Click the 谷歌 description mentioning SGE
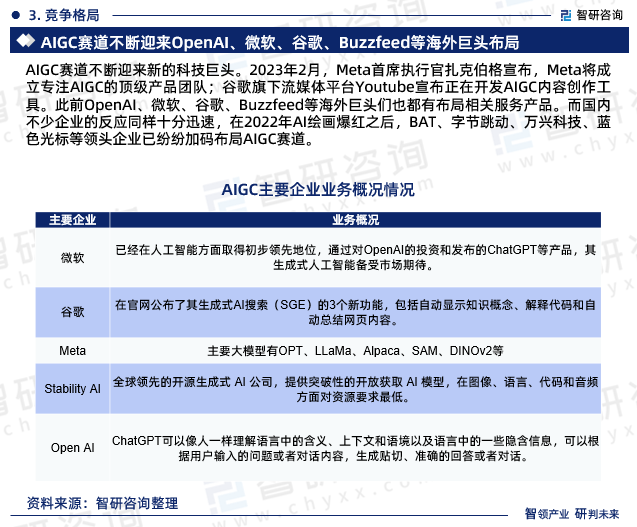Image resolution: width=637 pixels, height=527 pixels. click(355, 312)
